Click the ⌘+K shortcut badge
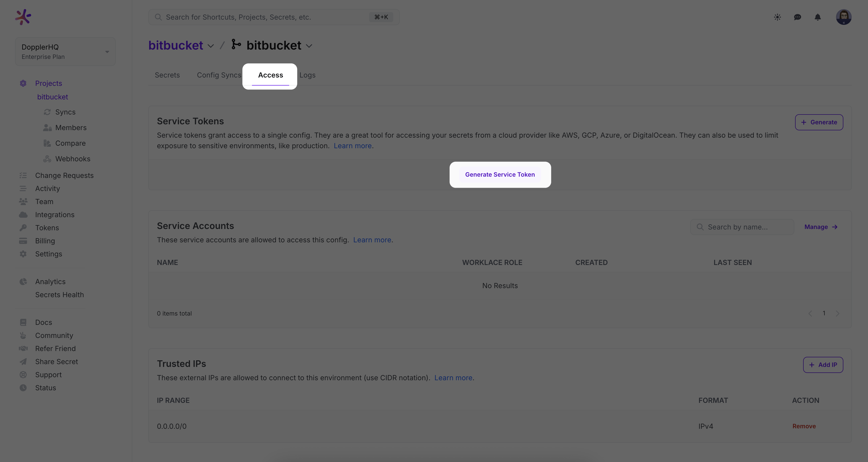This screenshot has height=462, width=868. [x=381, y=17]
